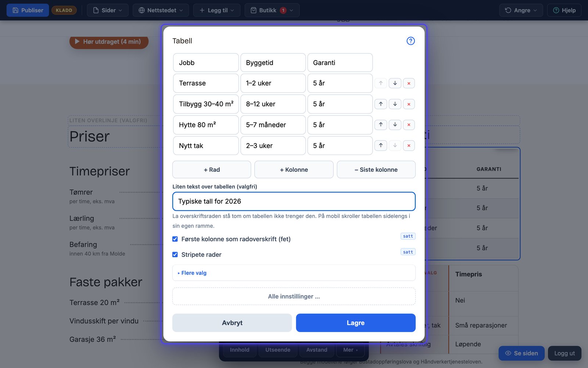
Task: Edit the 2–3 uker cell
Action: click(x=273, y=146)
